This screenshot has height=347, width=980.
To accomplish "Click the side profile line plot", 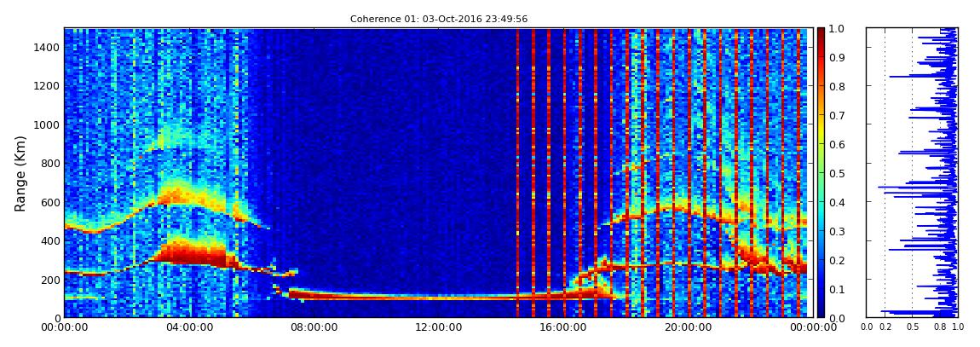I will [911, 172].
